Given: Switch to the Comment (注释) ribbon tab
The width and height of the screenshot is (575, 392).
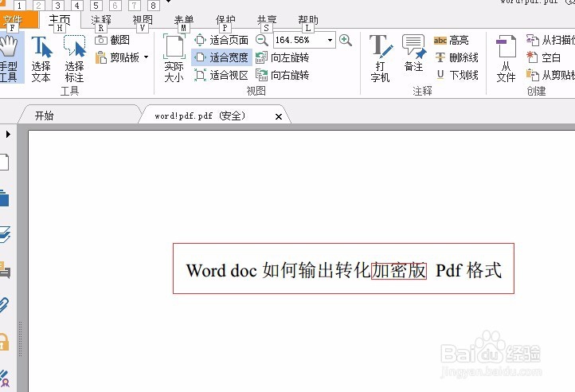Looking at the screenshot, I should coord(101,20).
